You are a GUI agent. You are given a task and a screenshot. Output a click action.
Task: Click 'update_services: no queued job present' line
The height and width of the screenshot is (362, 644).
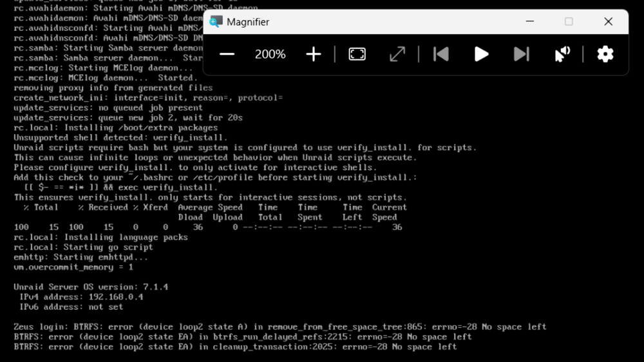(108, 108)
